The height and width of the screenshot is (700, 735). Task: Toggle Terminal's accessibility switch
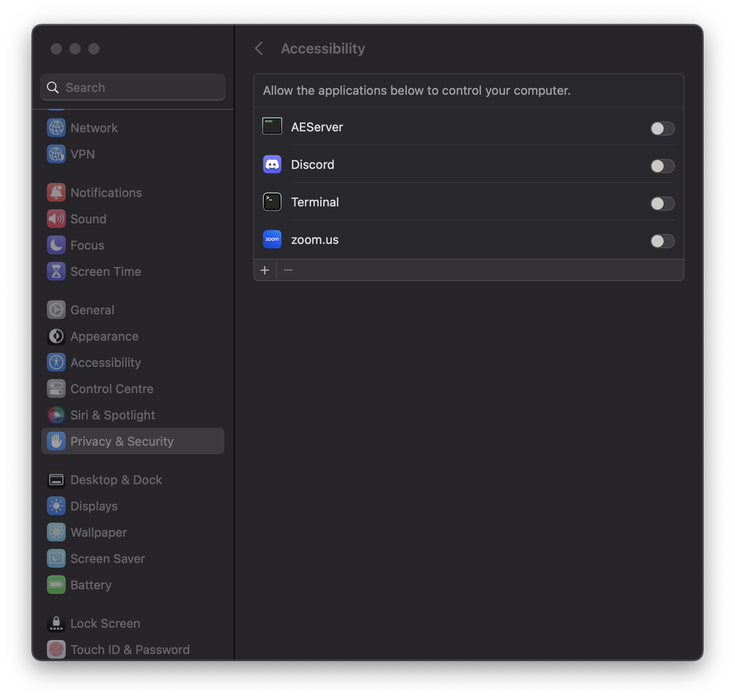pos(662,204)
